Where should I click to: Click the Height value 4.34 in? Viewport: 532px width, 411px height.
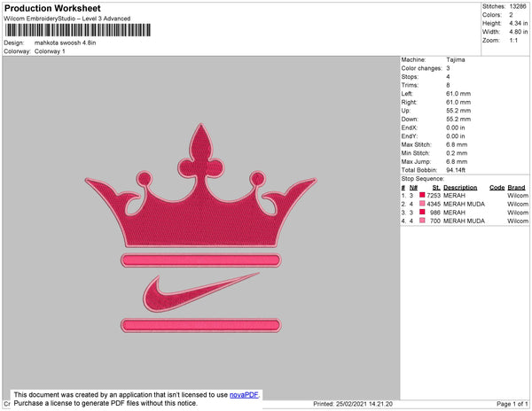(x=518, y=23)
